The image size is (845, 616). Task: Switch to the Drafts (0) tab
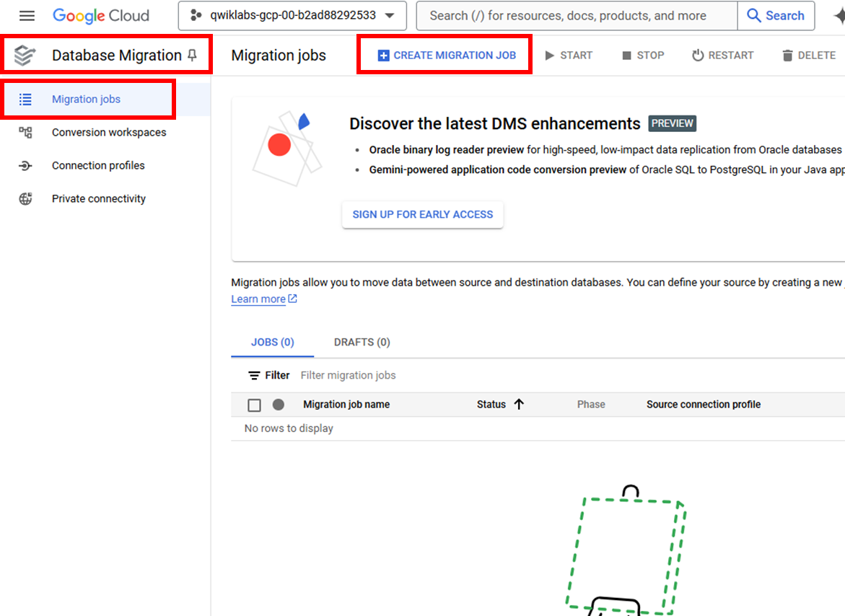(x=362, y=343)
